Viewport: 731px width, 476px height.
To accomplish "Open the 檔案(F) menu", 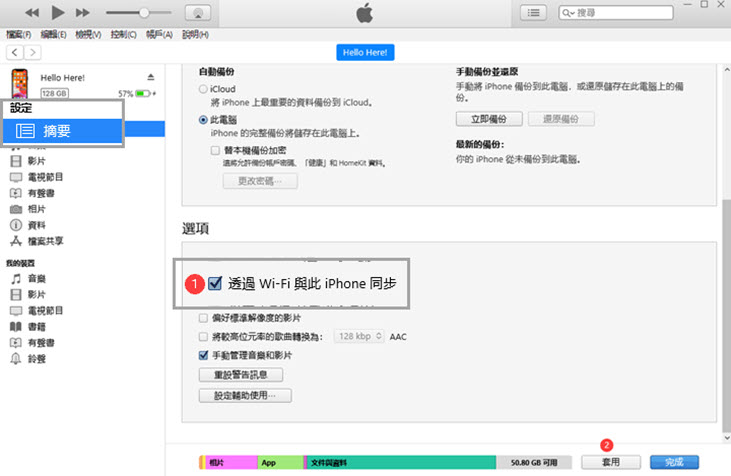I will tap(18, 34).
